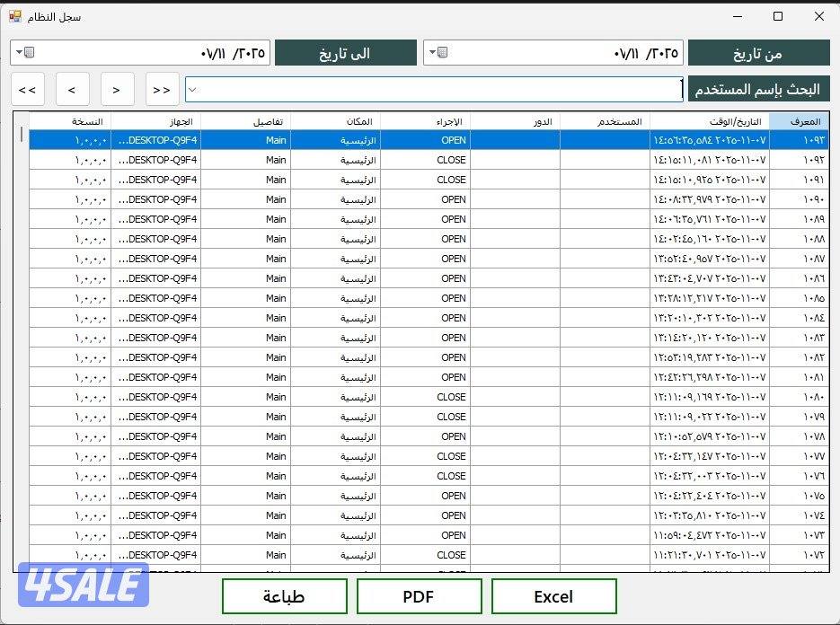
Task: Open the "من تاريخ" date picker dropdown arrow
Action: coord(432,53)
